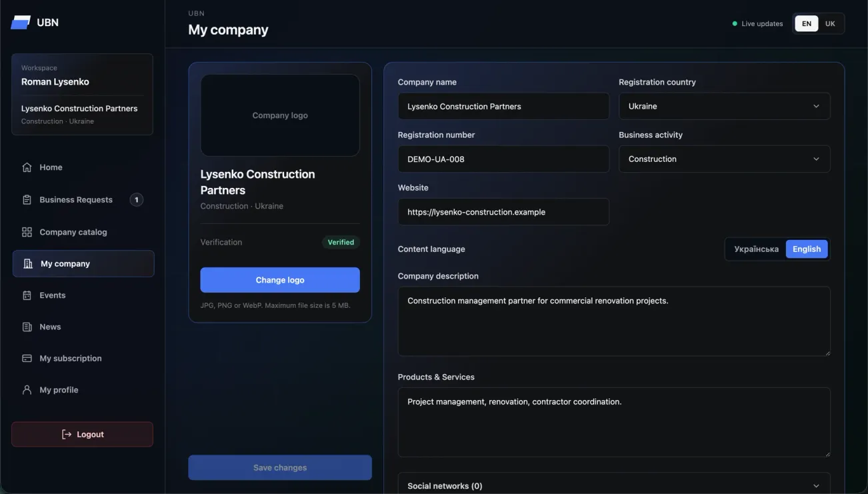Go to Events in the sidebar
This screenshot has width=868, height=494.
(83, 295)
